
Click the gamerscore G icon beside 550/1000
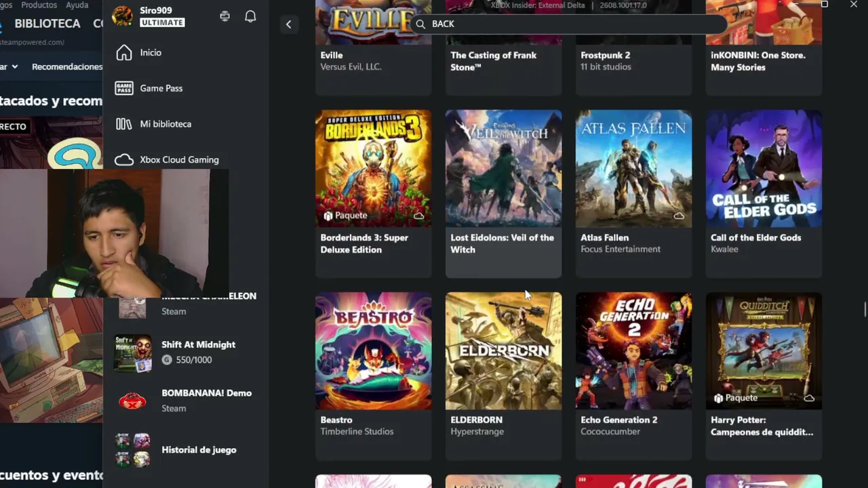point(167,360)
